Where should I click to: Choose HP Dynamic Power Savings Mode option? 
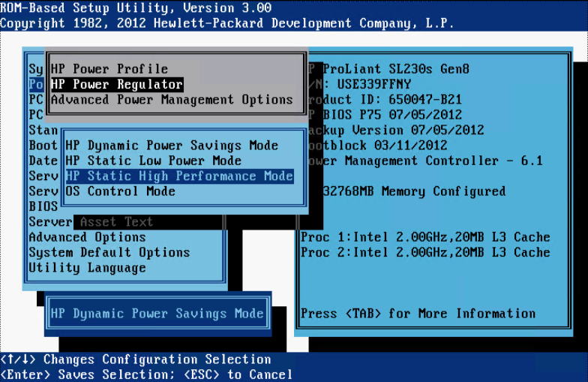[x=172, y=146]
